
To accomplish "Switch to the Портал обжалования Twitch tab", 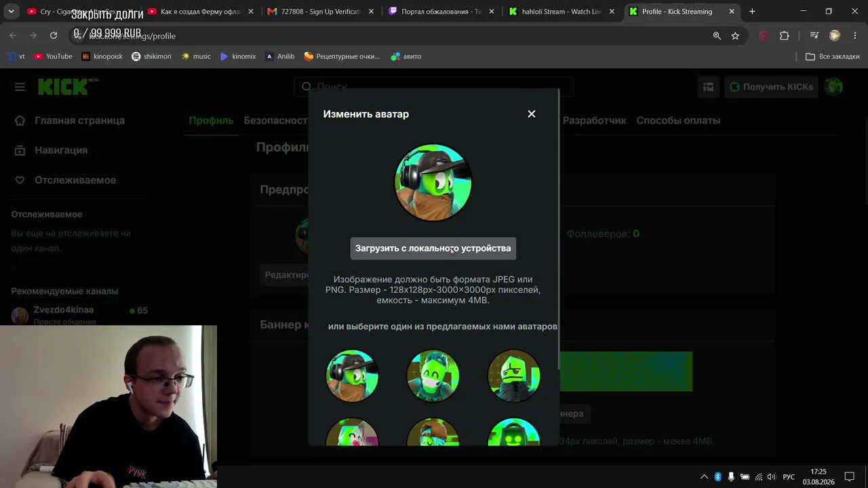I will click(441, 12).
